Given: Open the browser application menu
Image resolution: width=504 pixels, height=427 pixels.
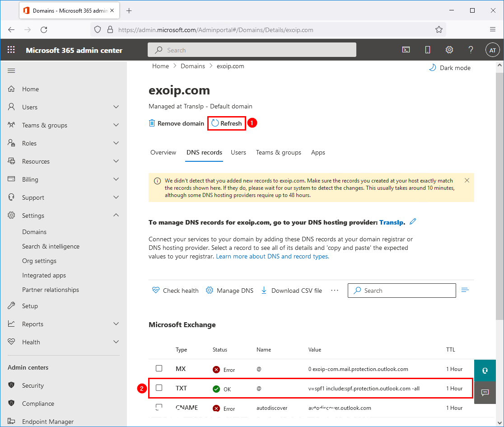Looking at the screenshot, I should [492, 29].
